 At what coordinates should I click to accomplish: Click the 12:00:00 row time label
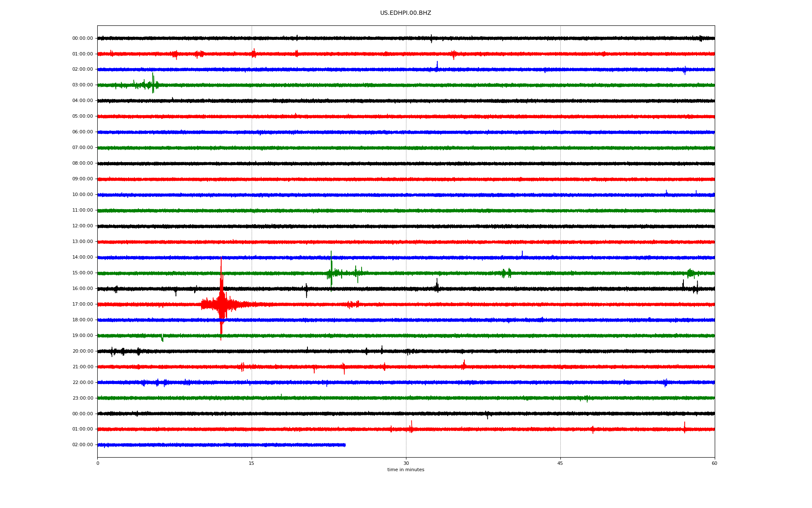(x=82, y=226)
